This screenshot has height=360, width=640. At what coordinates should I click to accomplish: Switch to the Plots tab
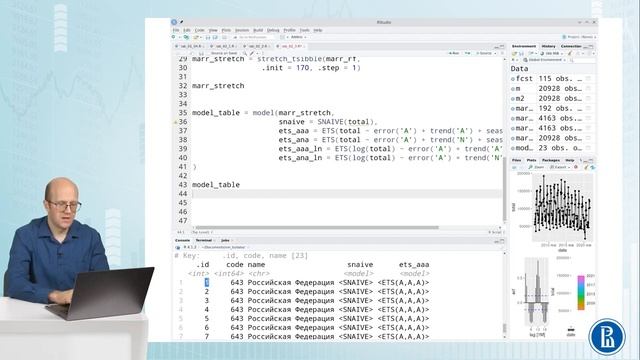(531, 160)
